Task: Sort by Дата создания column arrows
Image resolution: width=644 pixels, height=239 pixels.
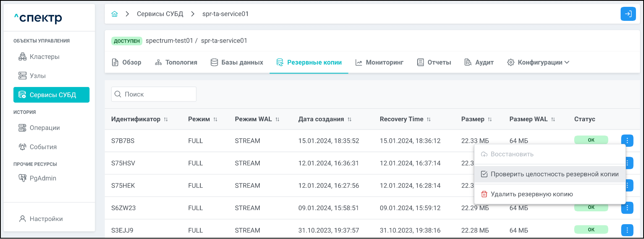Action: [x=349, y=119]
